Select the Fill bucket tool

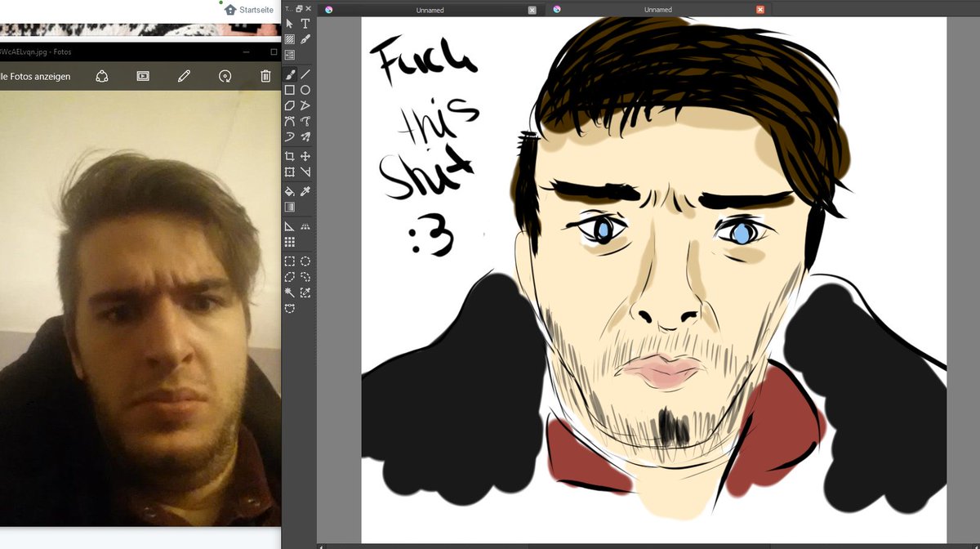pyautogui.click(x=289, y=191)
